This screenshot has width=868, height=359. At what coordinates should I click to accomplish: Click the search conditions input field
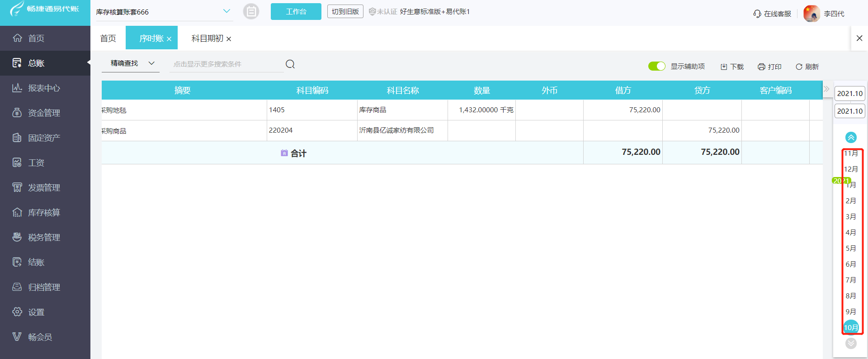[226, 64]
